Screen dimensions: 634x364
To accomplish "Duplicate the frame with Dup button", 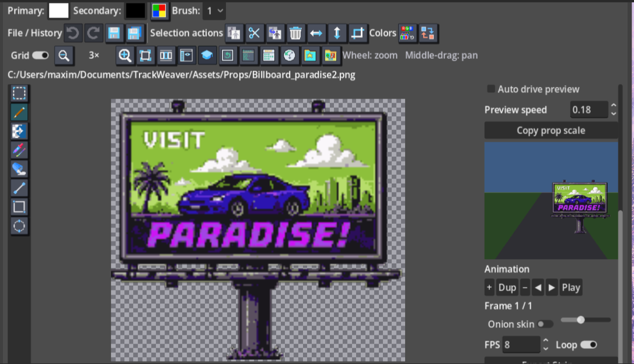I will [507, 287].
